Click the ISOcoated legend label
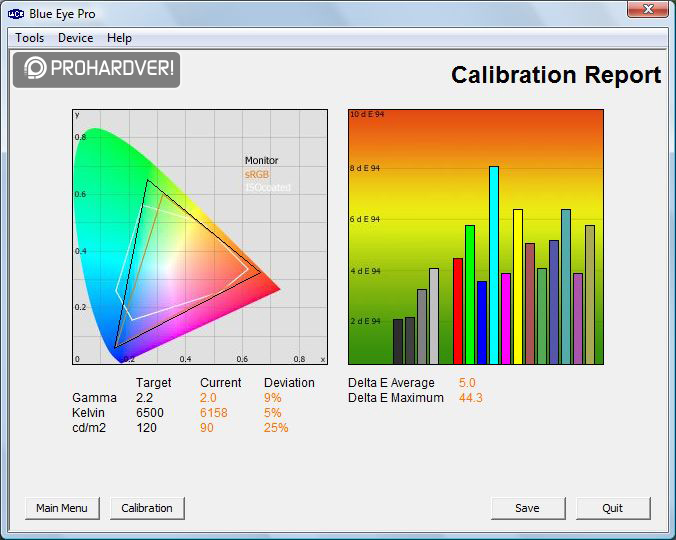This screenshot has width=676, height=540. point(268,187)
